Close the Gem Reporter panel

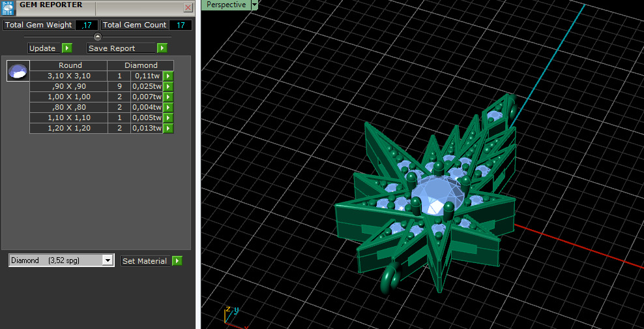tap(188, 7)
